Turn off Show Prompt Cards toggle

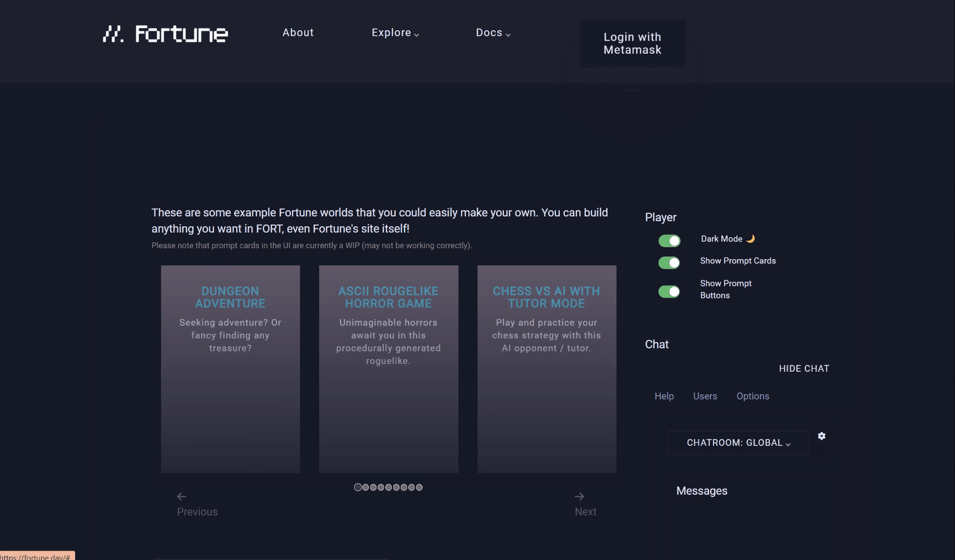click(x=669, y=263)
